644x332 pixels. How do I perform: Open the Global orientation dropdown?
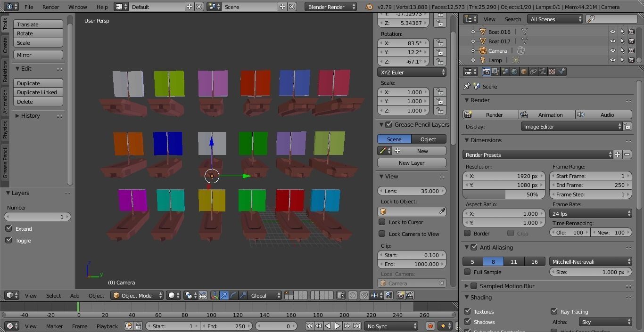264,295
